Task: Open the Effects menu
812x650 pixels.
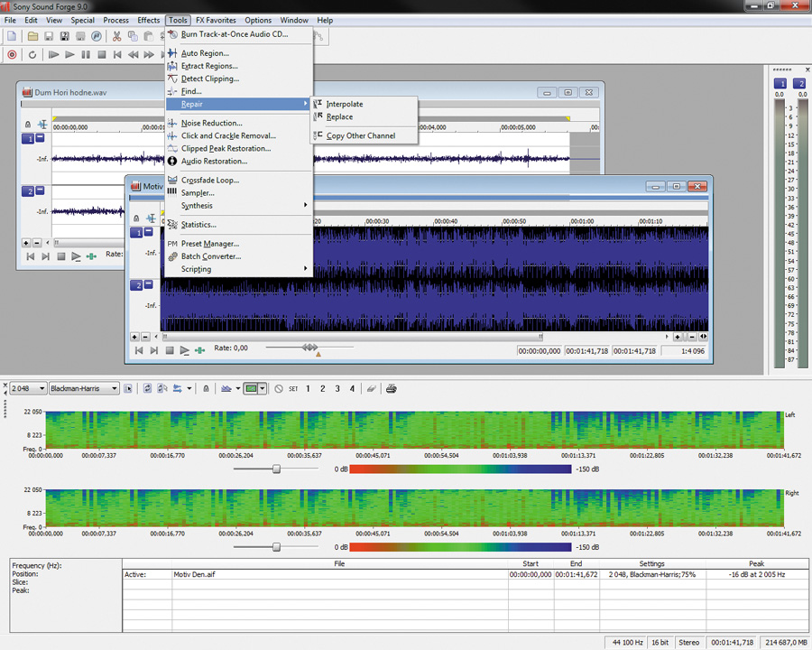Action: (149, 20)
